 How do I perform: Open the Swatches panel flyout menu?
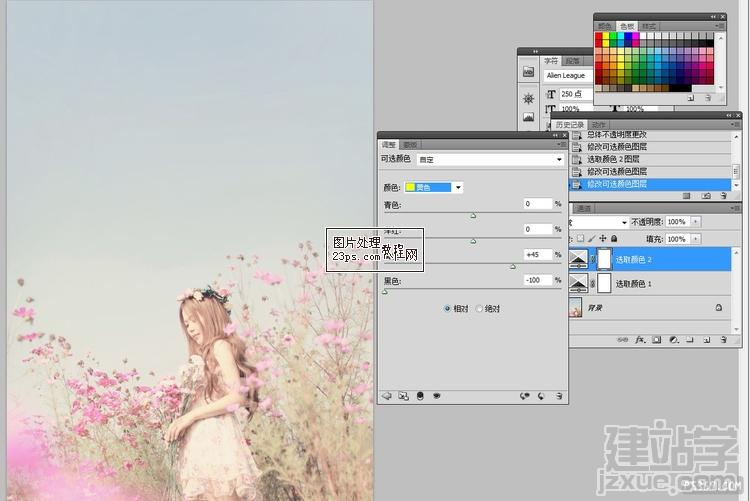click(x=720, y=26)
